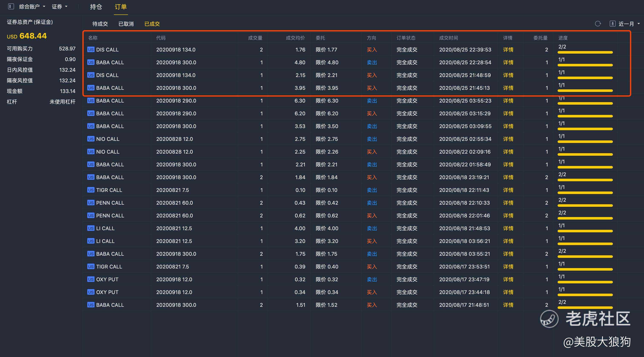644x357 pixels.
Task: Switch to the 订单 tab
Action: [x=121, y=7]
